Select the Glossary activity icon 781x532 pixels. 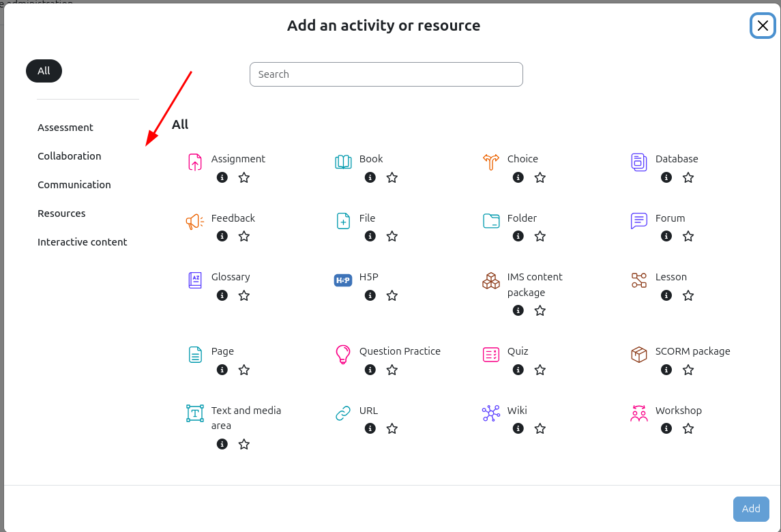(x=195, y=280)
